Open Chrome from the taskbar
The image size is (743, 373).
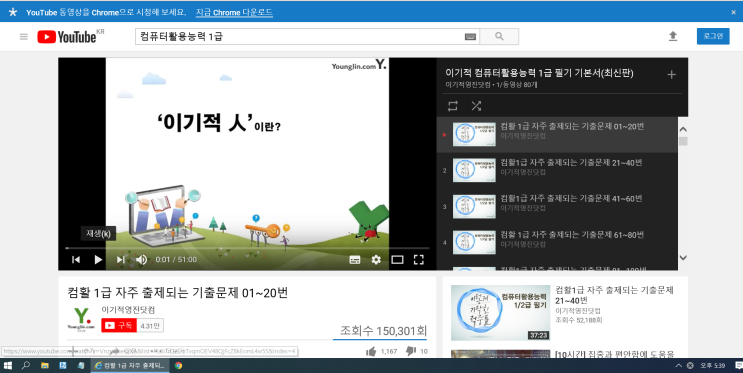click(178, 365)
